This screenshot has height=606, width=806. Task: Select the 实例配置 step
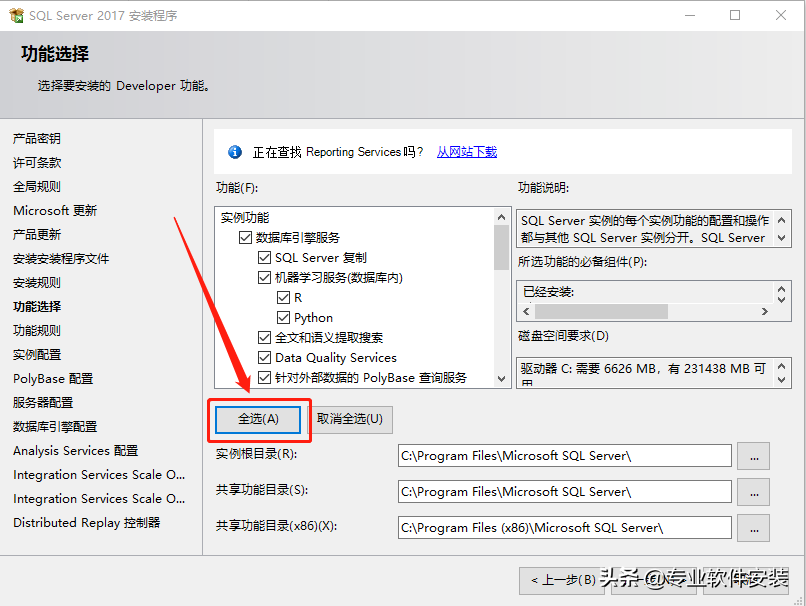pos(37,355)
